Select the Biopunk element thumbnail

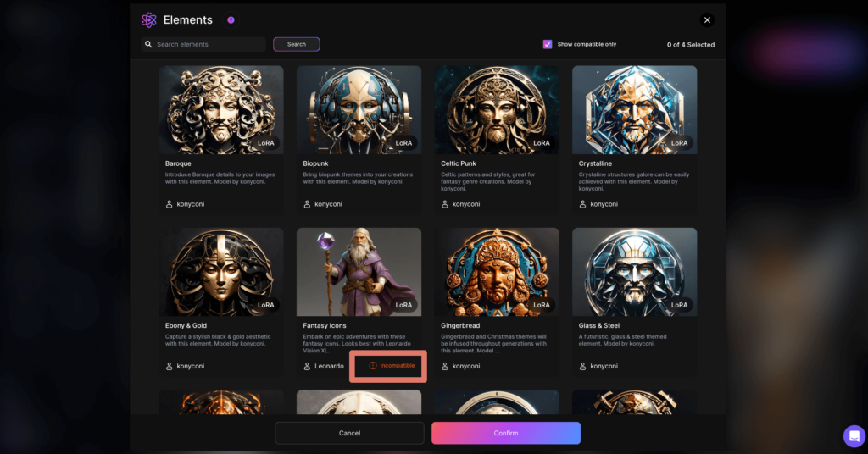(x=359, y=109)
